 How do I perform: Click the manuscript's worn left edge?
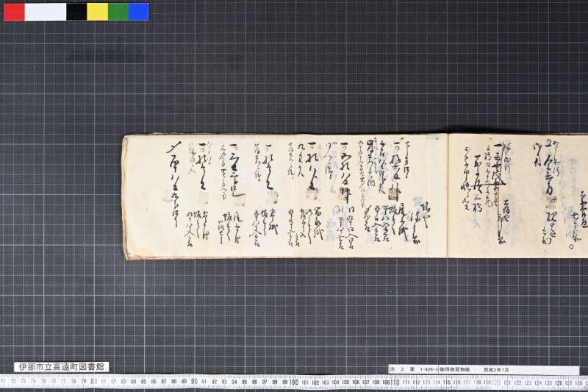pyautogui.click(x=125, y=197)
